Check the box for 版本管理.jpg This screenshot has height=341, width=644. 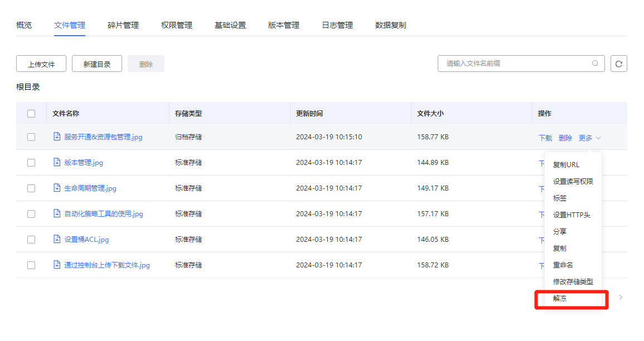(x=31, y=163)
